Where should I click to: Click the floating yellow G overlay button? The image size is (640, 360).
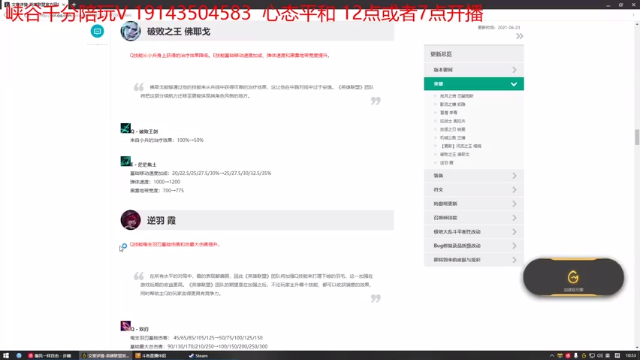coord(573,277)
